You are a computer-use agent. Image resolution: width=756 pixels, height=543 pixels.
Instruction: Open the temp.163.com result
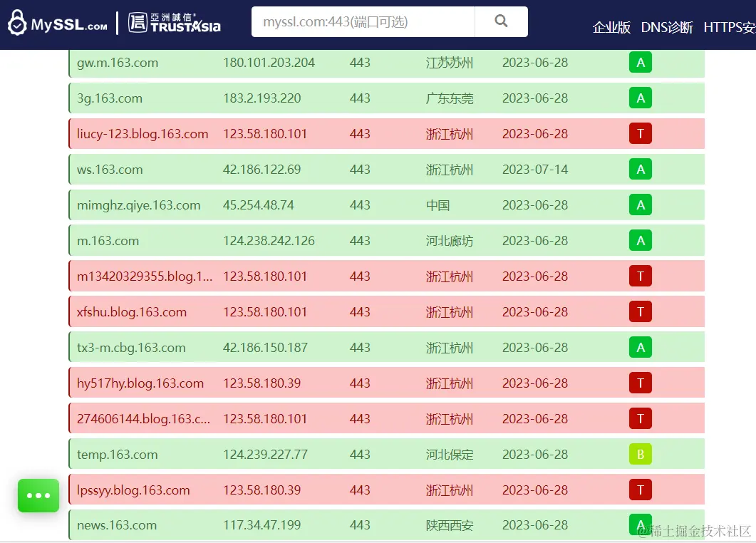pos(117,454)
